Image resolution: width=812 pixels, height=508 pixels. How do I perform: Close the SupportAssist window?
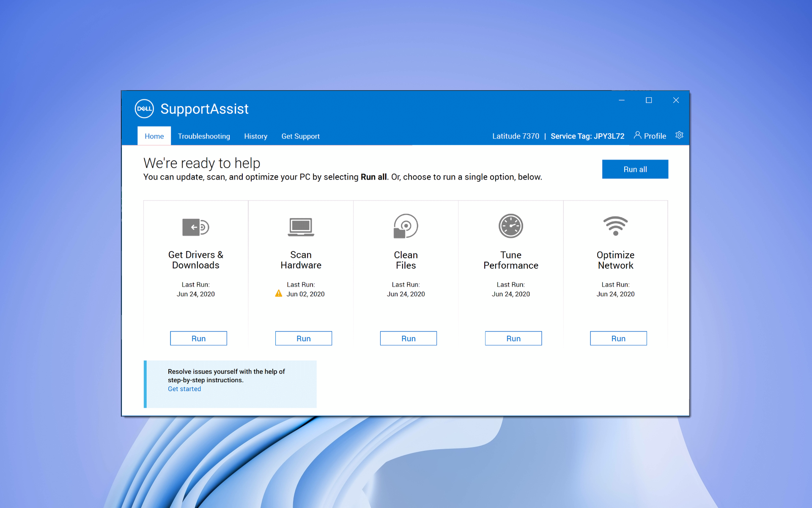coord(676,100)
